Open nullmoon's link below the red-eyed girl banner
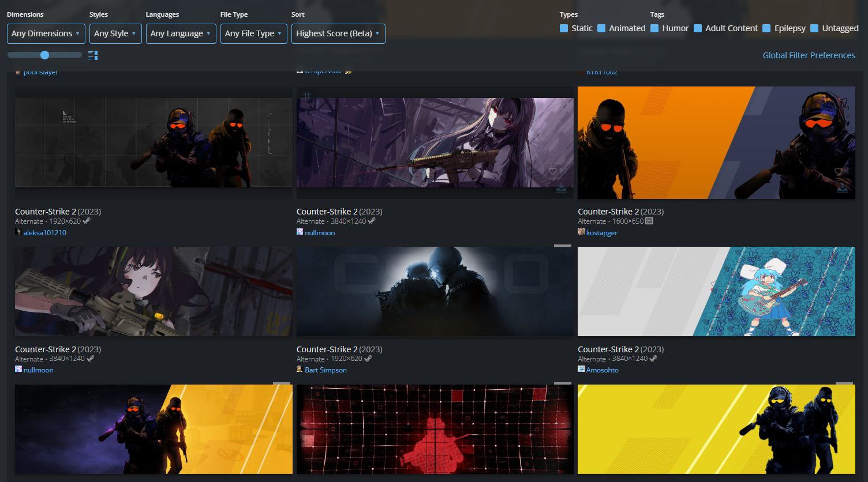This screenshot has width=868, height=482. click(320, 233)
